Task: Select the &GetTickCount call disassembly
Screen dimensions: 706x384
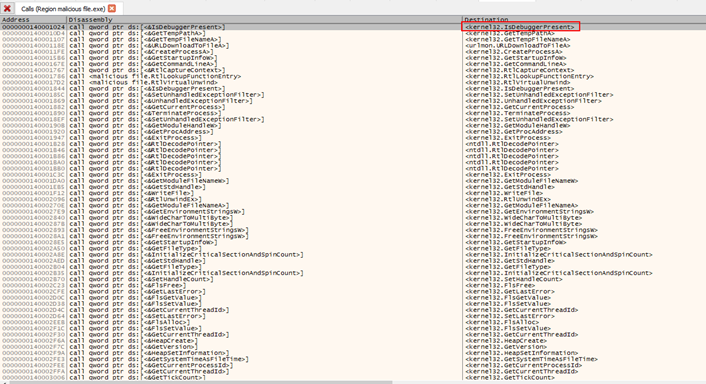Action: pyautogui.click(x=137, y=378)
